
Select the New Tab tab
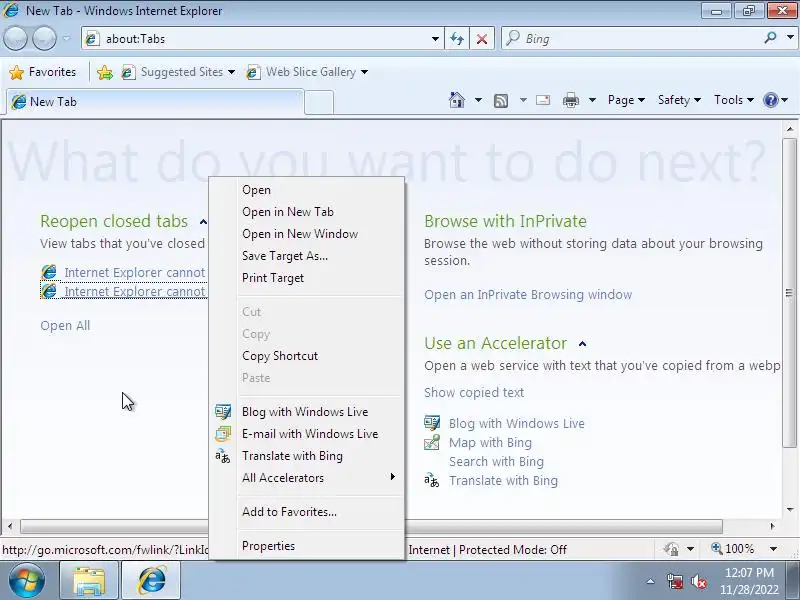coord(155,102)
